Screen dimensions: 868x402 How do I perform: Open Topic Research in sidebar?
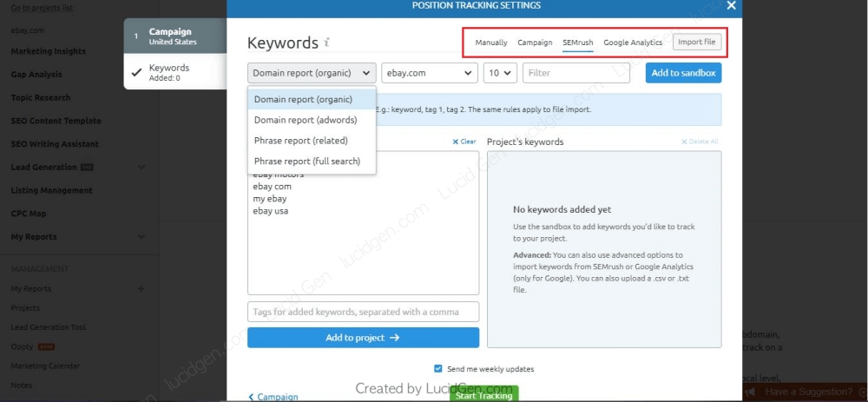click(x=41, y=98)
